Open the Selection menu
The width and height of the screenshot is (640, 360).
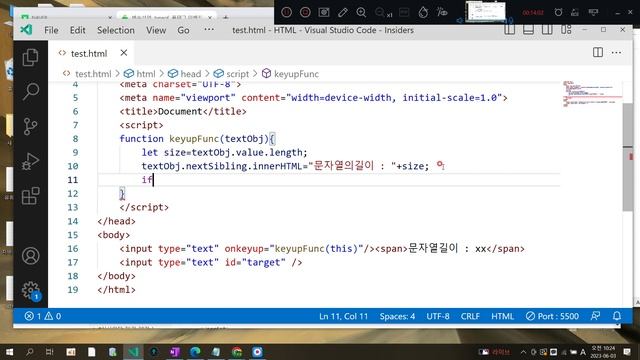pos(116,30)
